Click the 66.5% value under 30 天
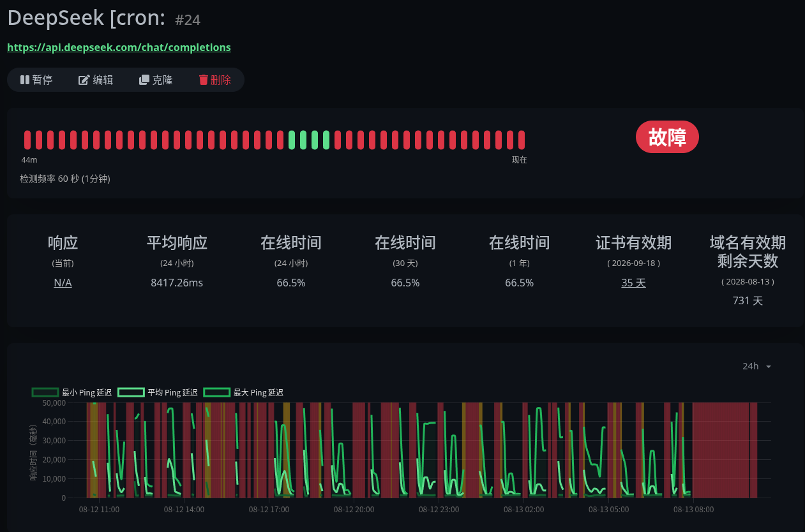Image resolution: width=805 pixels, height=532 pixels. [x=405, y=283]
